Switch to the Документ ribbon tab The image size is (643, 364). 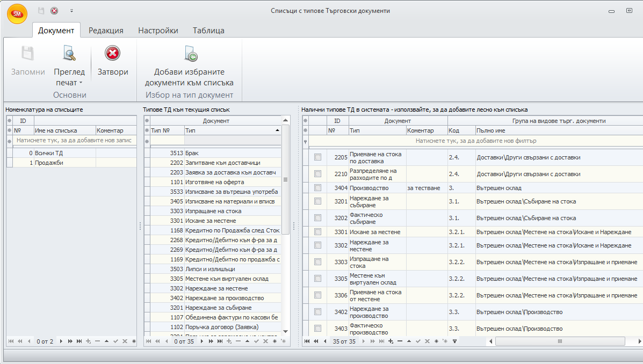point(56,30)
